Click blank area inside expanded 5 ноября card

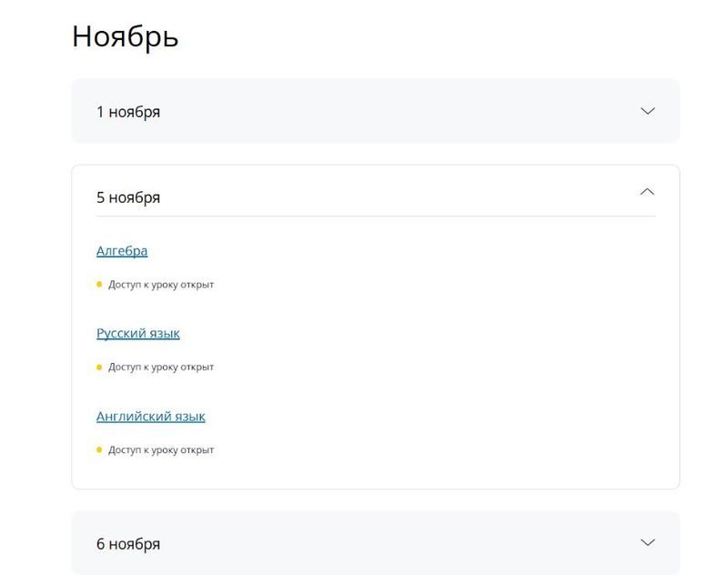point(455,364)
